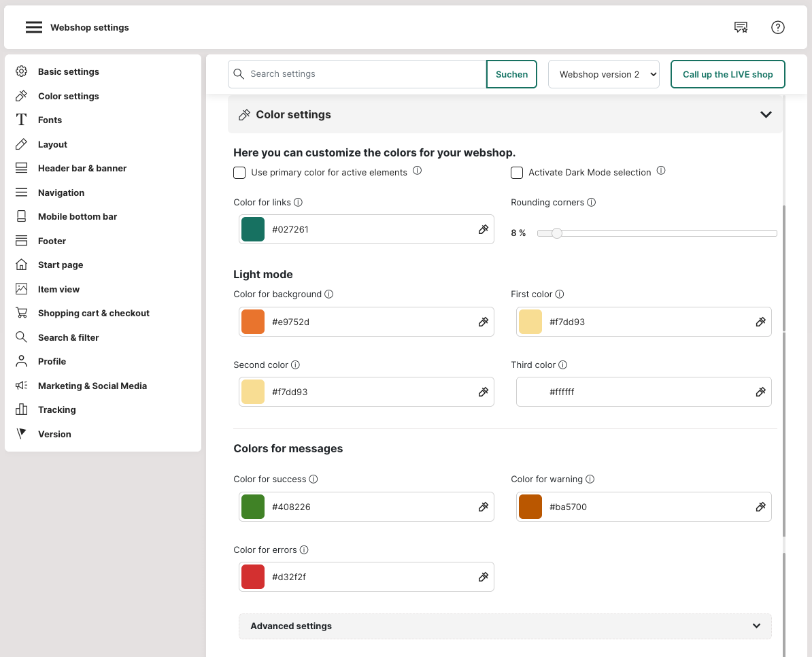This screenshot has width=812, height=657.
Task: Select Shopping cart & checkout in sidebar
Action: [93, 313]
